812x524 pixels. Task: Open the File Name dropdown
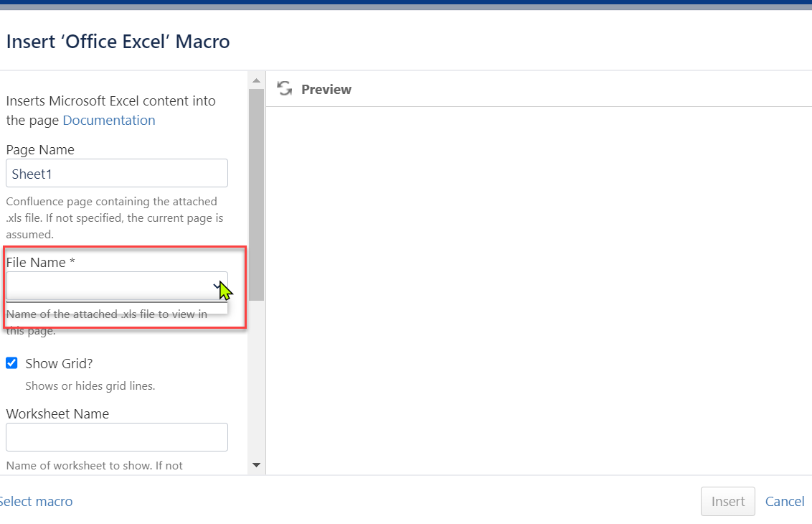pyautogui.click(x=117, y=286)
